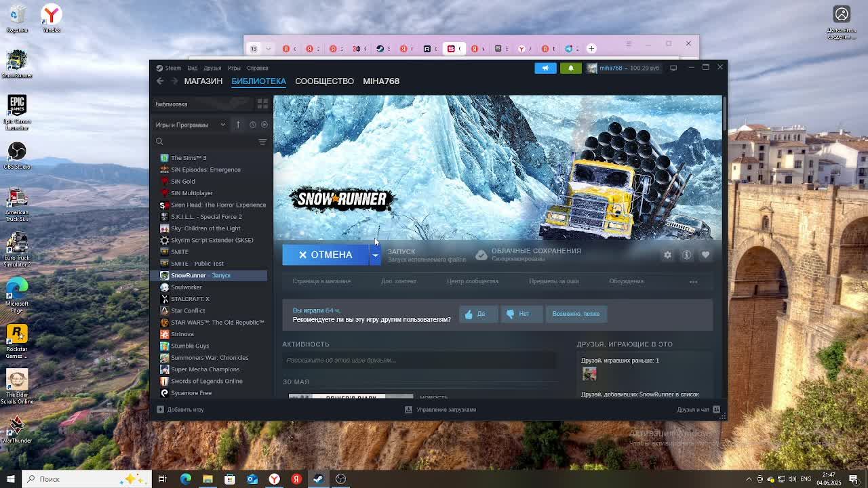
Task: Click the library search magnifier
Action: 159,142
